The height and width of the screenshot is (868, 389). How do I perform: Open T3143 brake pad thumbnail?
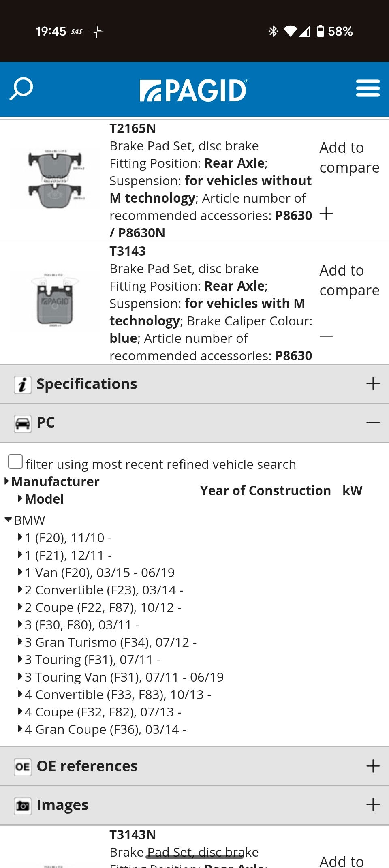55,301
